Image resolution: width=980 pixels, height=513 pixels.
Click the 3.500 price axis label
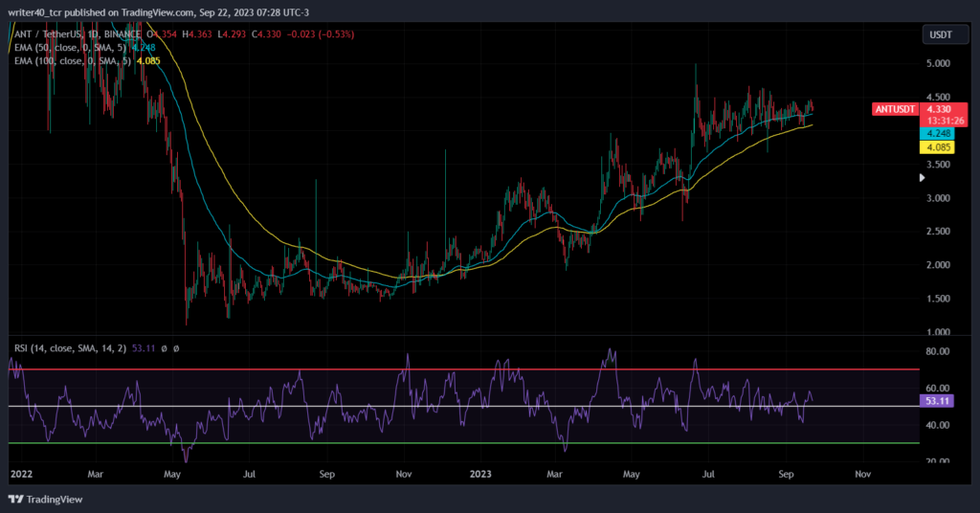(938, 165)
